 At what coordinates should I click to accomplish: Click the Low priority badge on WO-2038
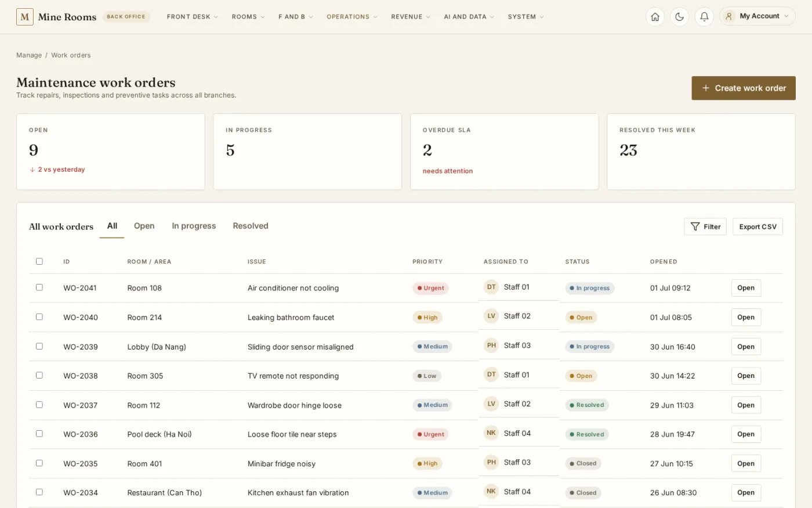(x=427, y=376)
